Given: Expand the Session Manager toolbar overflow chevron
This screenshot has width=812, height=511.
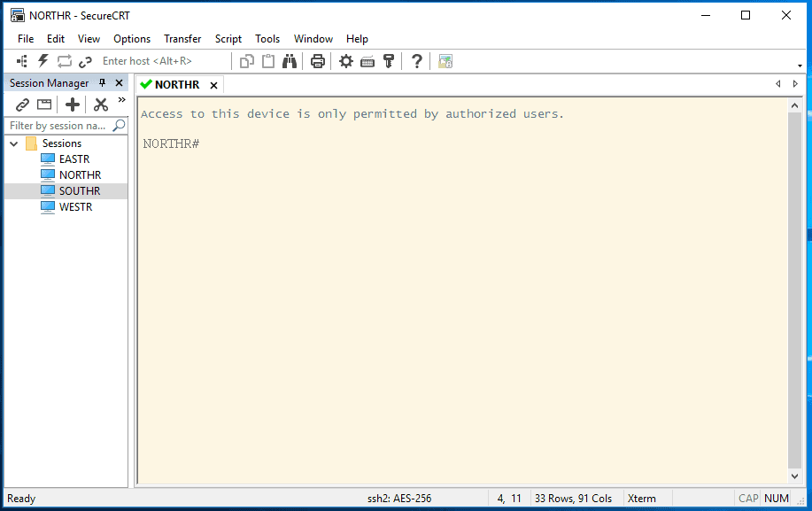Looking at the screenshot, I should point(121,99).
